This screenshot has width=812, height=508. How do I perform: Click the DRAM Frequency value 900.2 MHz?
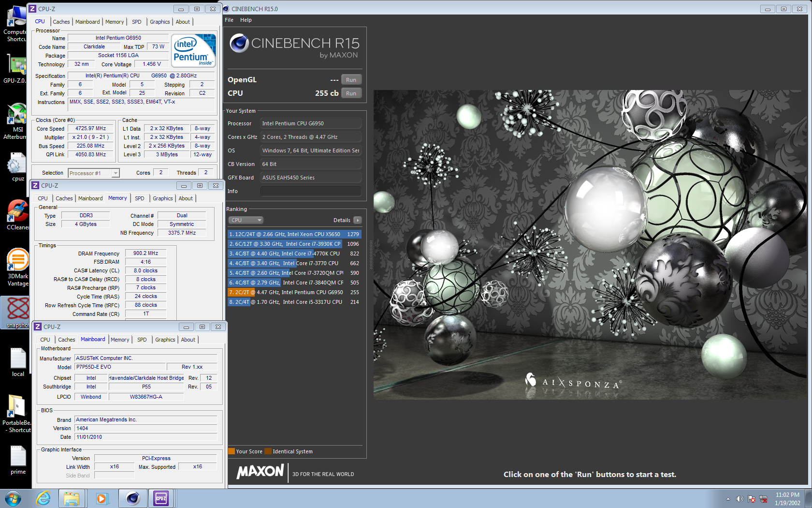(x=145, y=254)
